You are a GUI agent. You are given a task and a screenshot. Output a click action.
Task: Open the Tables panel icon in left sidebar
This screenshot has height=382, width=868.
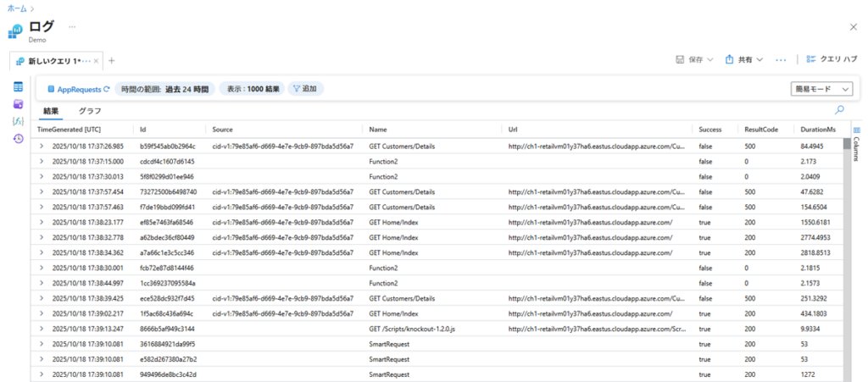pyautogui.click(x=18, y=87)
